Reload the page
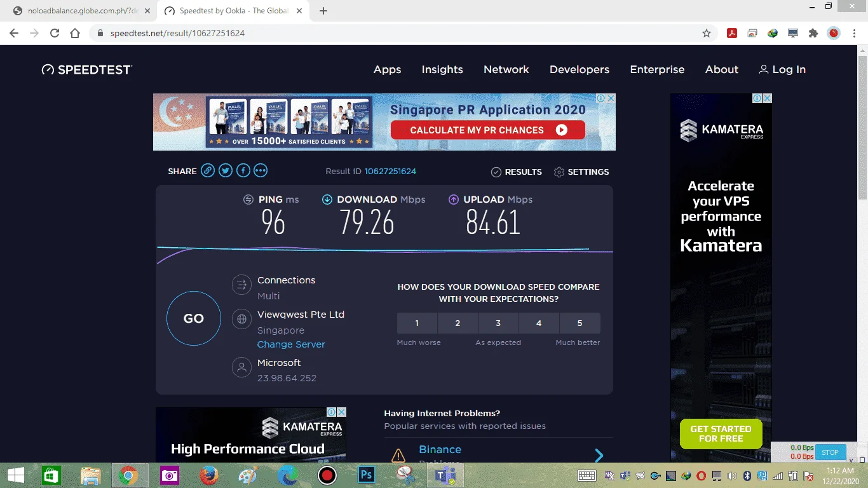Viewport: 868px width, 488px height. (55, 33)
